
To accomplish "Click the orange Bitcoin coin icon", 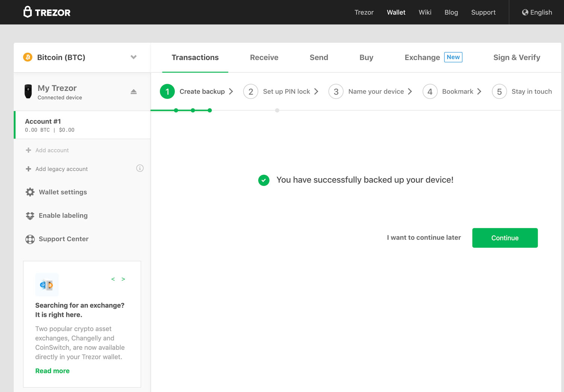I will tap(28, 57).
